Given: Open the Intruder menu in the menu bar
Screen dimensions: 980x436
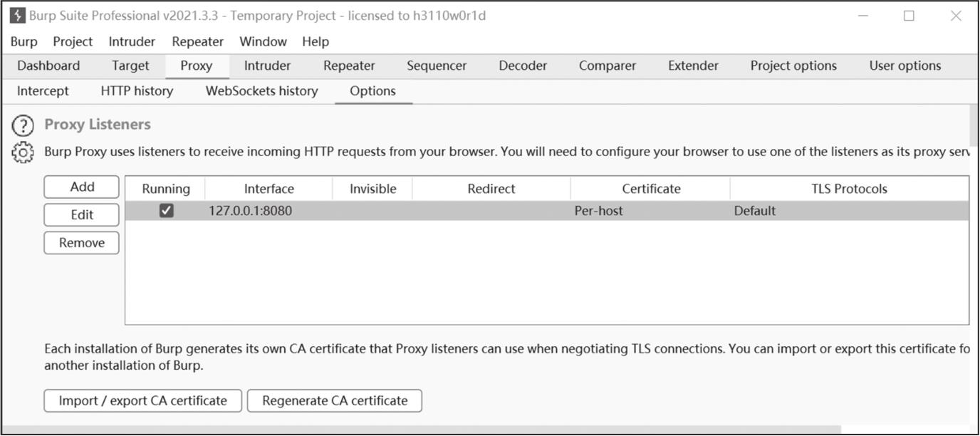Looking at the screenshot, I should tap(132, 41).
